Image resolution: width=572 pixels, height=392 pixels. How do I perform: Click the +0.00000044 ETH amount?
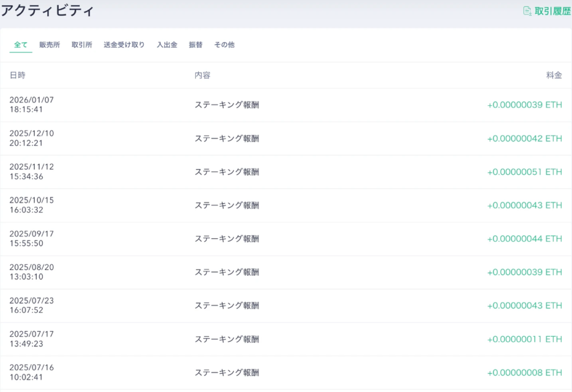pos(524,239)
